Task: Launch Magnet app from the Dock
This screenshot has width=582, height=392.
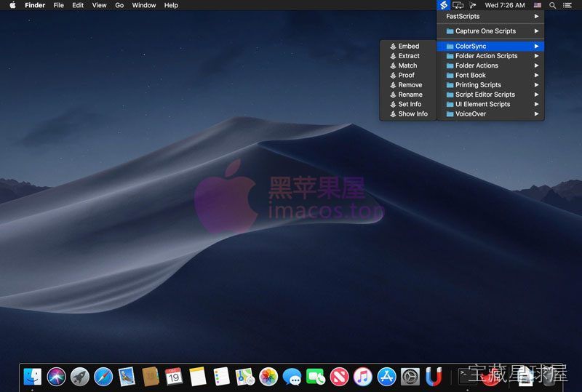Action: click(434, 377)
